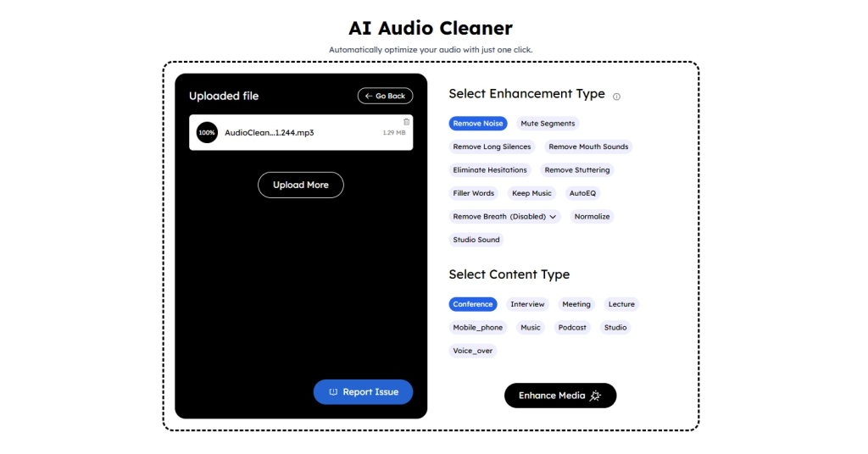Click the 1.29 MB file size text
This screenshot has width=868, height=454.
(394, 133)
